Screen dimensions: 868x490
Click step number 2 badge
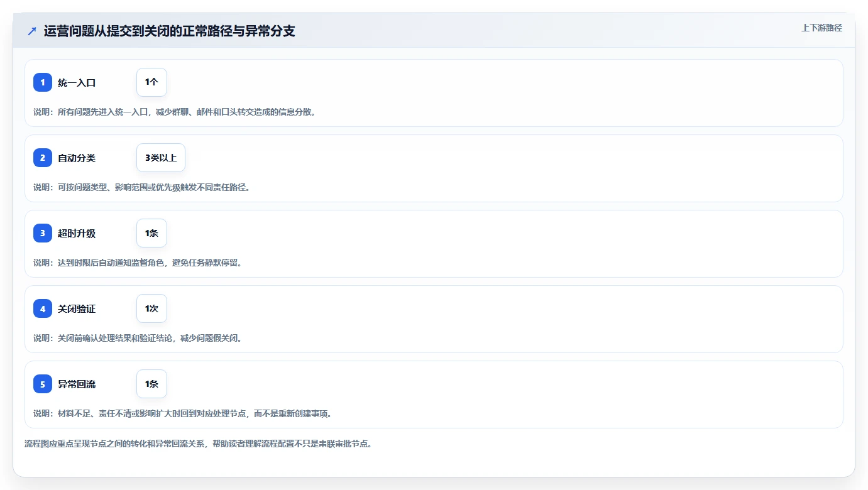(x=43, y=158)
